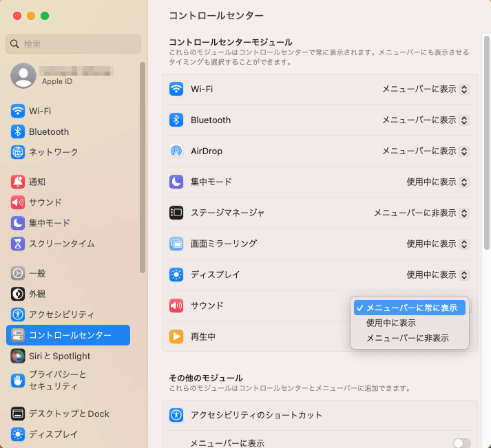The height and width of the screenshot is (448, 491).
Task: Toggle メニューバーに表示 switch for accessibility shortcuts
Action: (x=462, y=443)
